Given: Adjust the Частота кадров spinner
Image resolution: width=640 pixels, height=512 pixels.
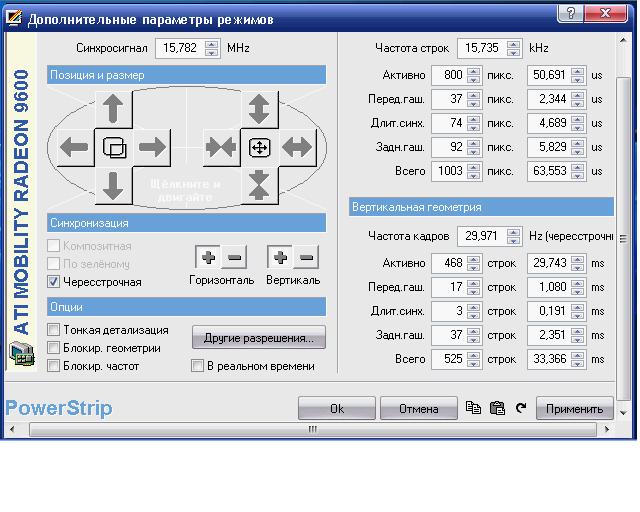Looking at the screenshot, I should [x=513, y=237].
